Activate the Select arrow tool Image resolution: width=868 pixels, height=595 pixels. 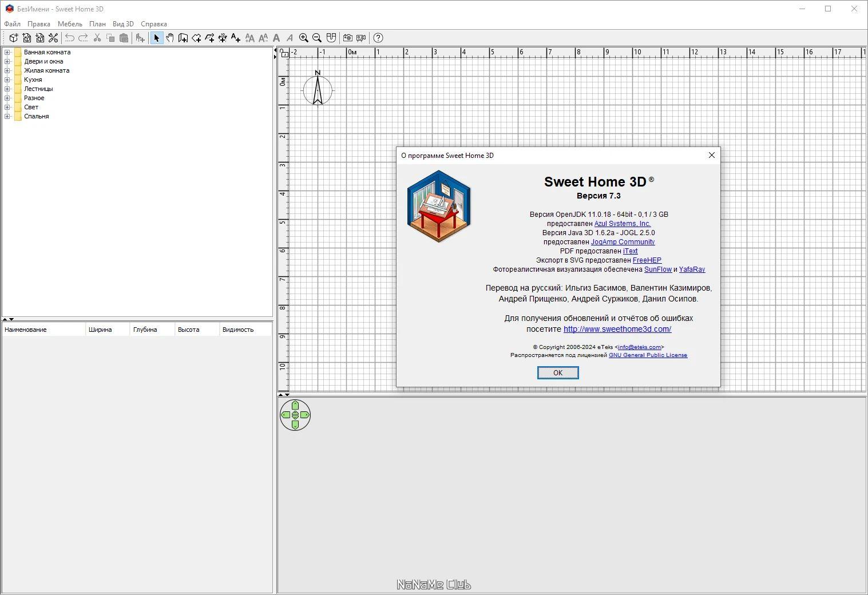pyautogui.click(x=156, y=38)
